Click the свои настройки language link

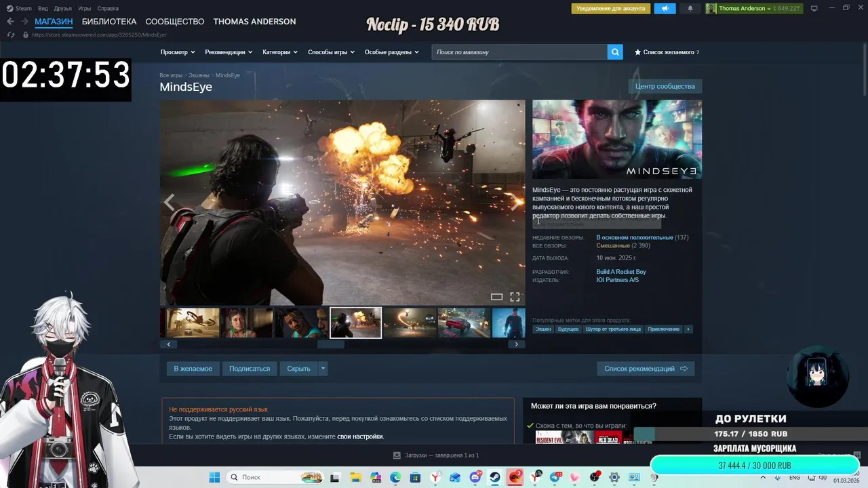(x=360, y=436)
